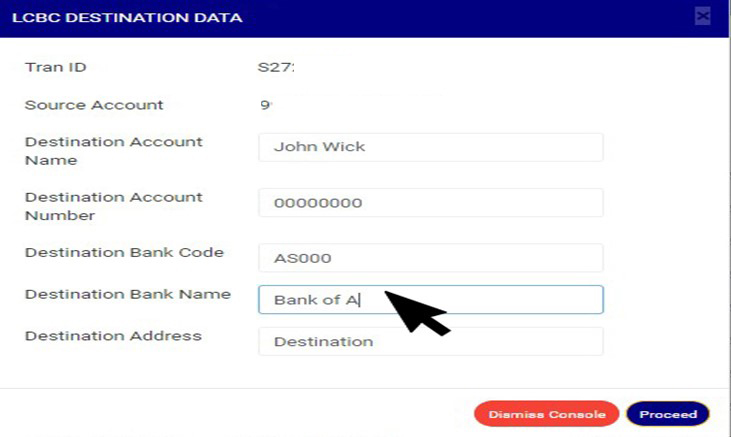Select the Destination Bank Code field
The width and height of the screenshot is (731, 437).
(x=430, y=258)
